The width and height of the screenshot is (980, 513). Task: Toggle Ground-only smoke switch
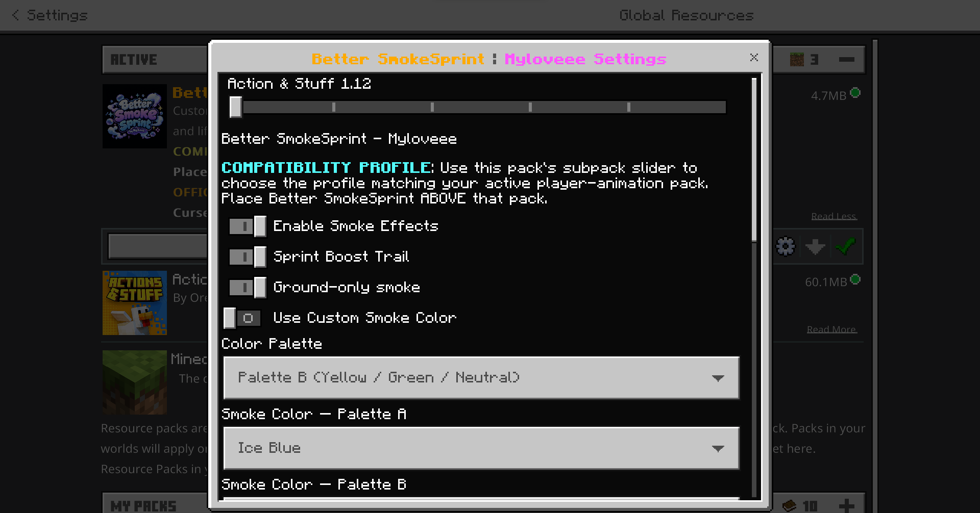pos(248,288)
